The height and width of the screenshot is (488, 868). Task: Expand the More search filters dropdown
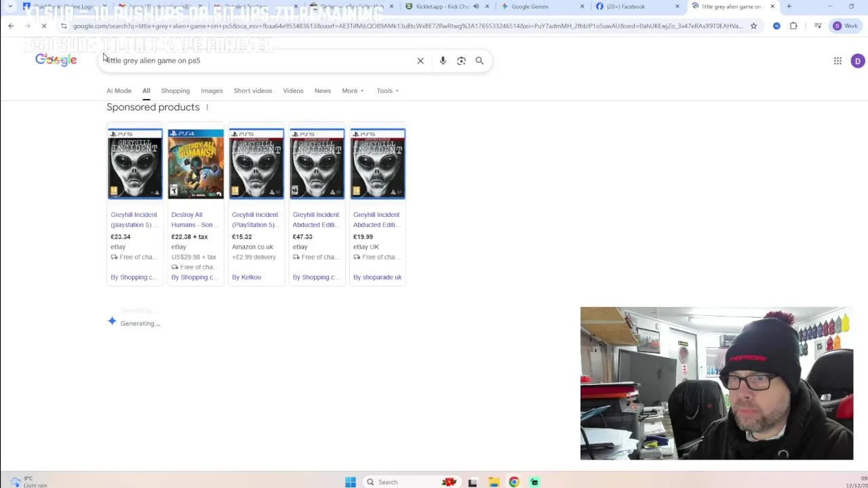(353, 91)
